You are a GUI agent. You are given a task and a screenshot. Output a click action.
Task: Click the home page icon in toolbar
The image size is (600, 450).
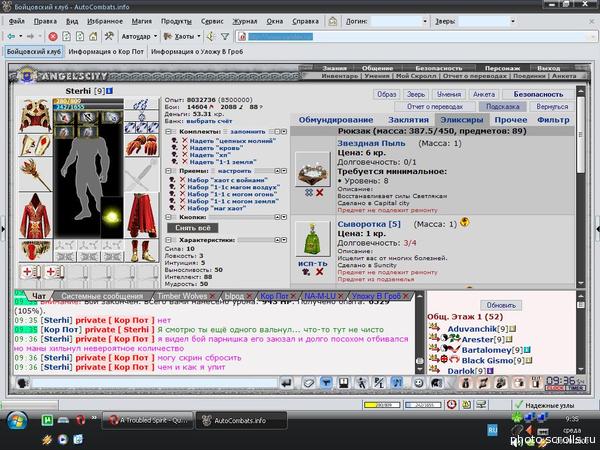(93, 37)
